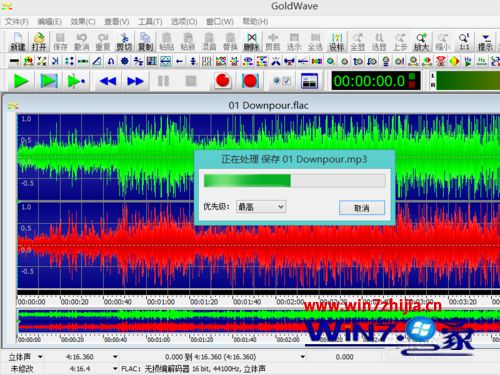The image size is (500, 375).
Task: Open dropdown arrow after selection range text
Action: coord(303,357)
